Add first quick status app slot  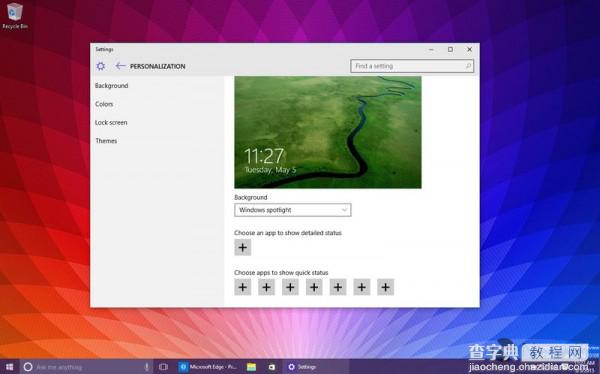tap(243, 287)
